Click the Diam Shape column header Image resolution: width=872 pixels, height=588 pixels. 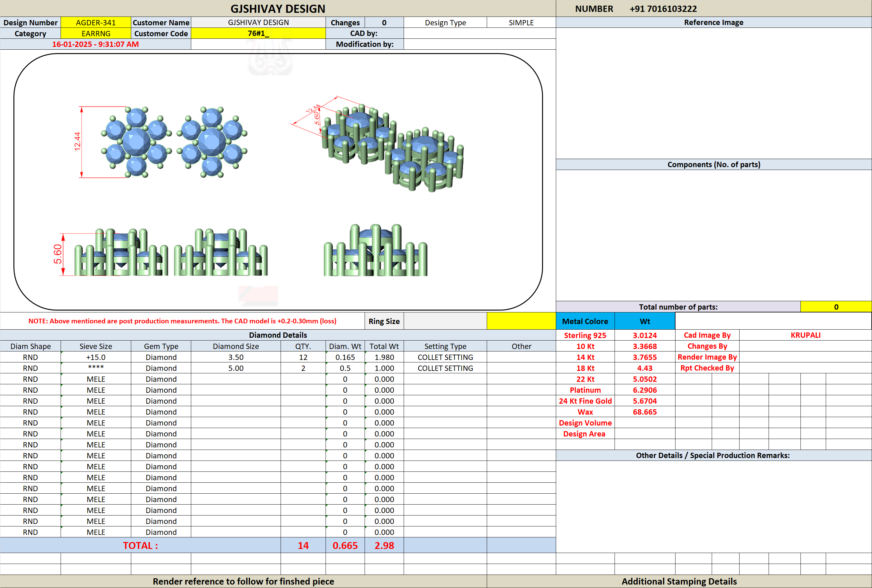coord(30,346)
